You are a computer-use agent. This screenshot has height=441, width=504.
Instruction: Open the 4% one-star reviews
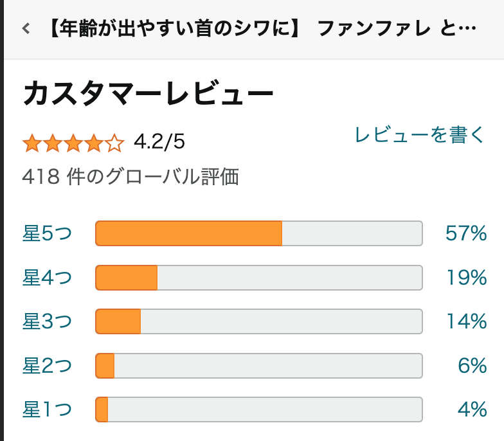tap(472, 410)
